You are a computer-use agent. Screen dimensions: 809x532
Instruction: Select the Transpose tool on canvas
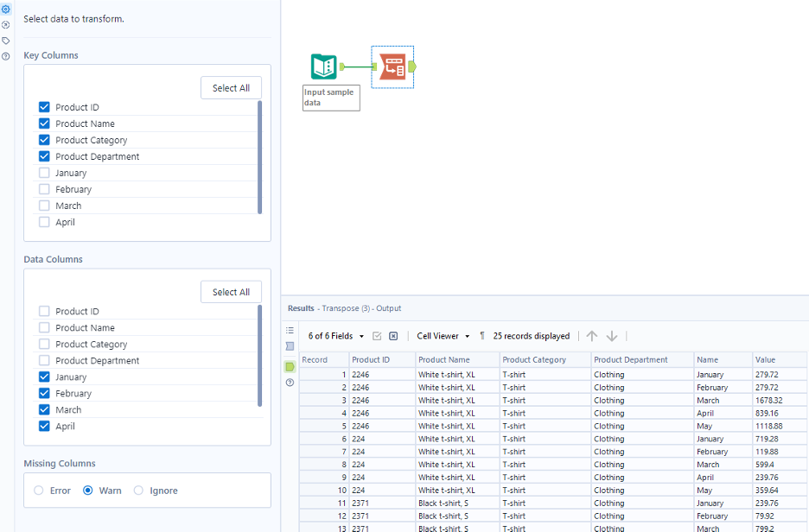tap(392, 66)
